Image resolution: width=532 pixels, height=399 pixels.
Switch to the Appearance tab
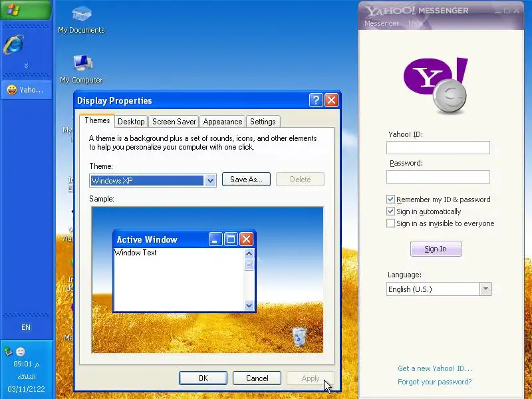click(x=223, y=122)
